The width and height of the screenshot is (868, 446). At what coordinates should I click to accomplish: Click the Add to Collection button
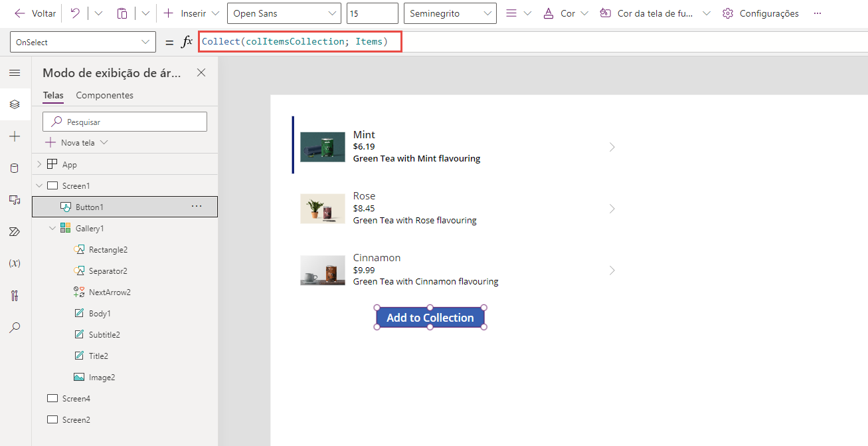pyautogui.click(x=430, y=318)
